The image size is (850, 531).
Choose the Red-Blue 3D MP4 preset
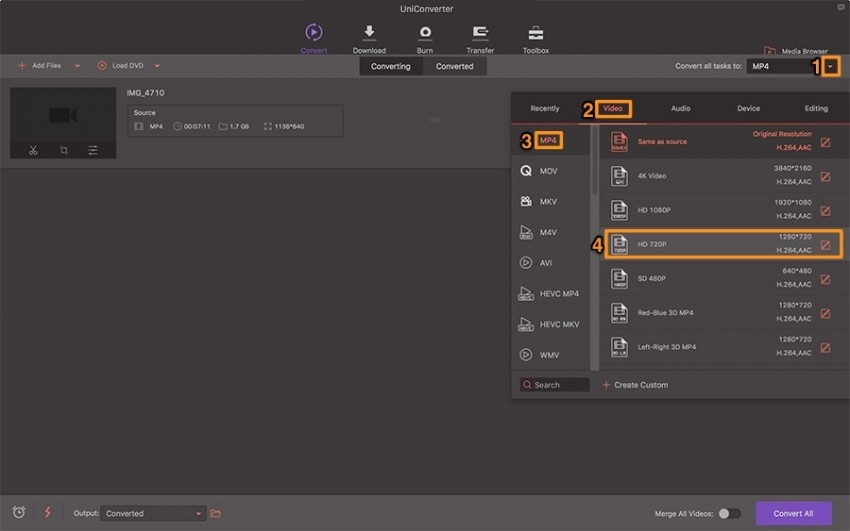[x=724, y=312]
